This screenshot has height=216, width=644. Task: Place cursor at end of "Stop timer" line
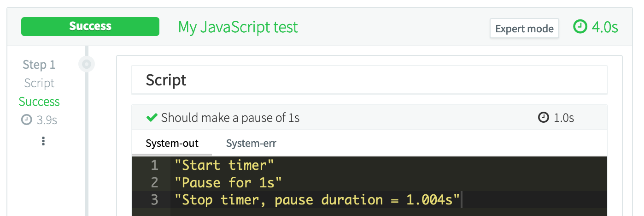461,200
